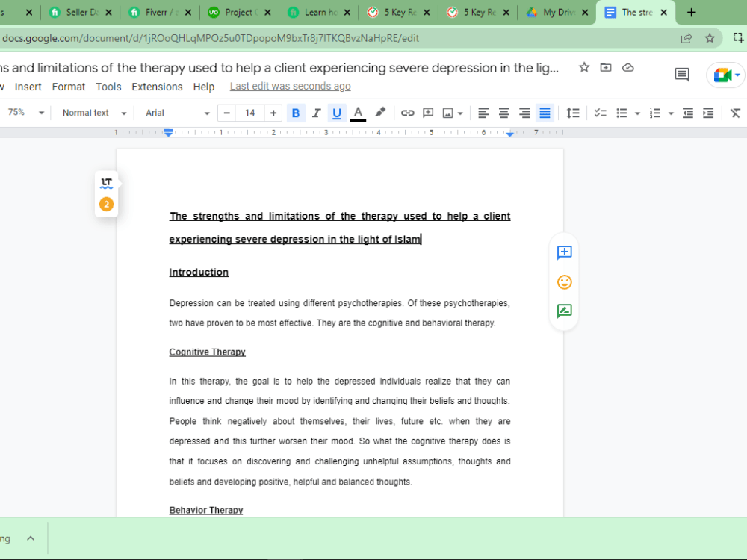Click the Behavior Therapy heading

click(x=206, y=511)
